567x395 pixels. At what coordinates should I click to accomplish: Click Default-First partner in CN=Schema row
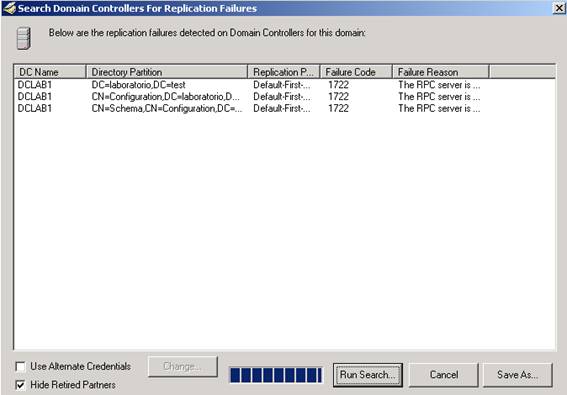coord(282,108)
